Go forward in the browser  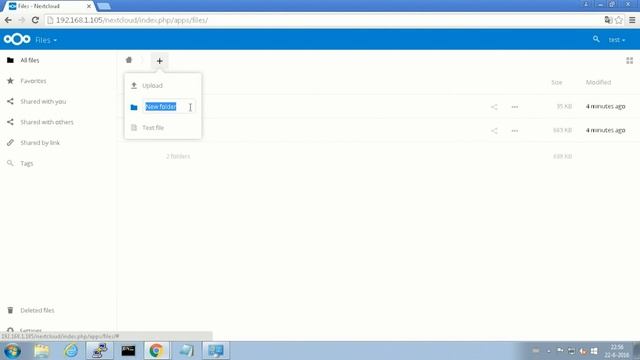tap(22, 20)
